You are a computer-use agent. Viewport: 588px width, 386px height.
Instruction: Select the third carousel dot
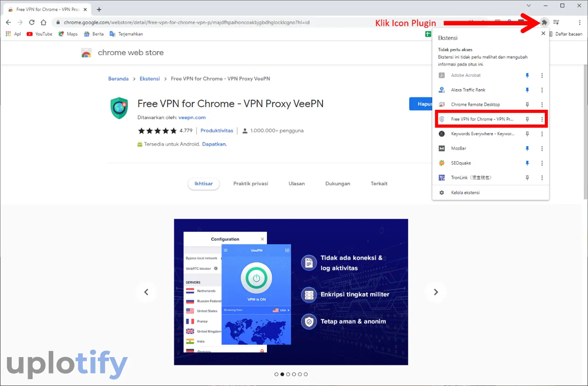pos(288,374)
